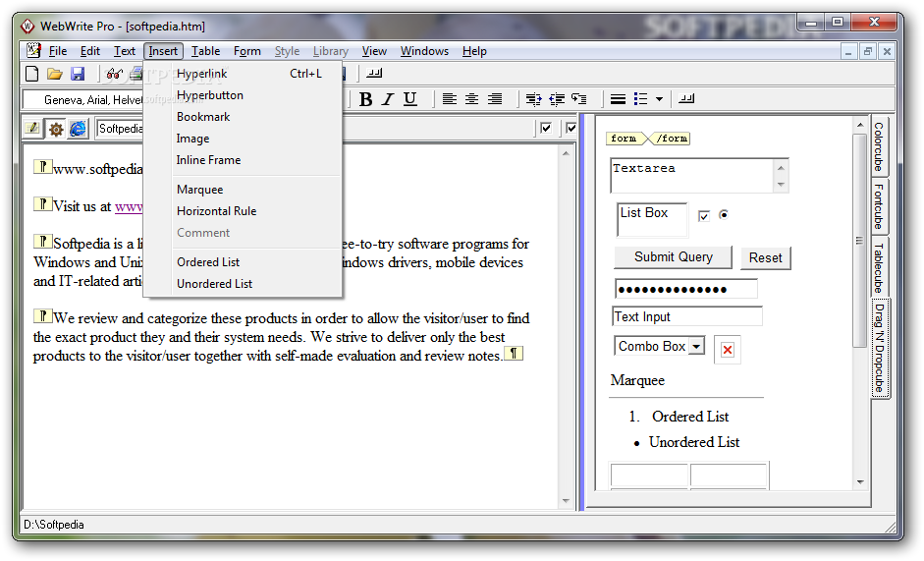Toggle Underline formatting
Screen dimensions: 924x561
410,99
